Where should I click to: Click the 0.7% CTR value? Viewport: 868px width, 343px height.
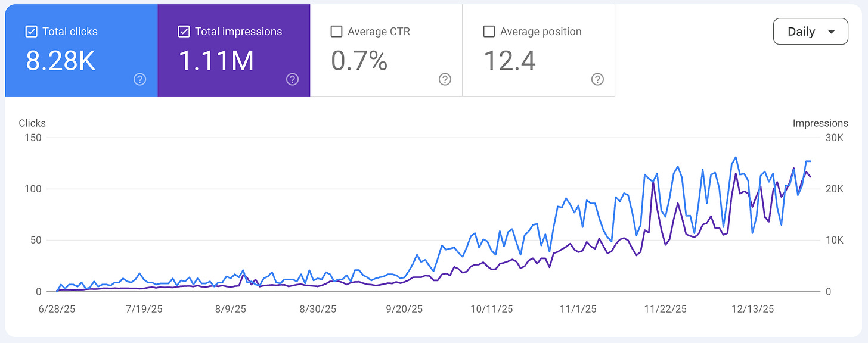click(358, 61)
